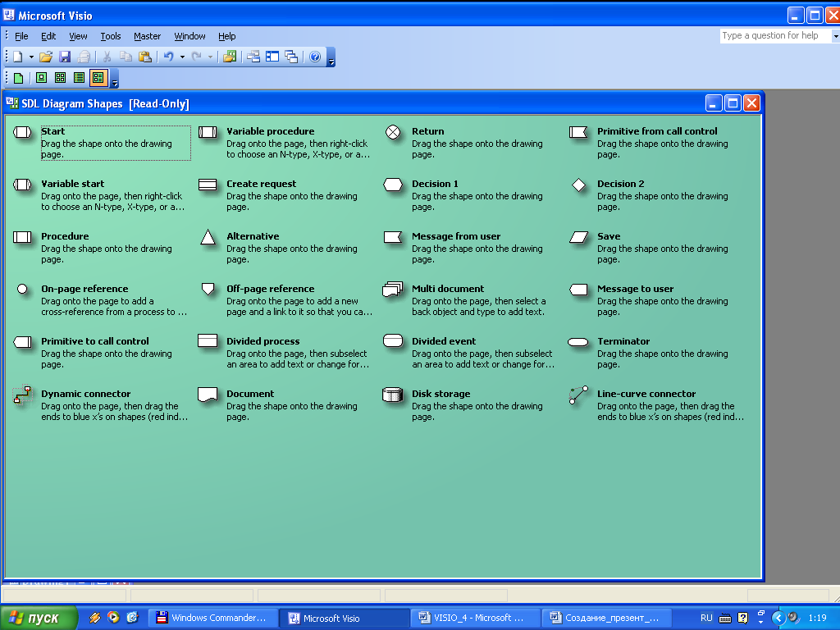Select the Line-curve connector icon
Viewport: 840px width, 630px height.
(578, 395)
